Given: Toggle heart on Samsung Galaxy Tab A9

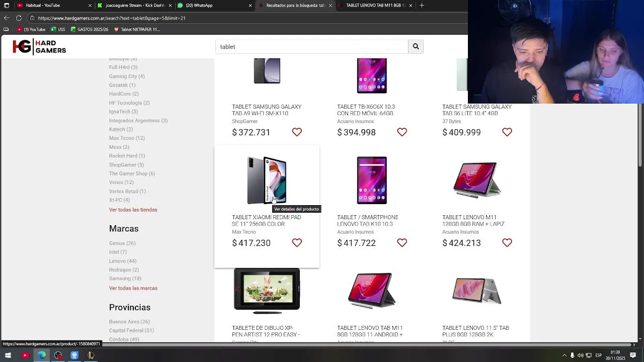Looking at the screenshot, I should pos(297,132).
